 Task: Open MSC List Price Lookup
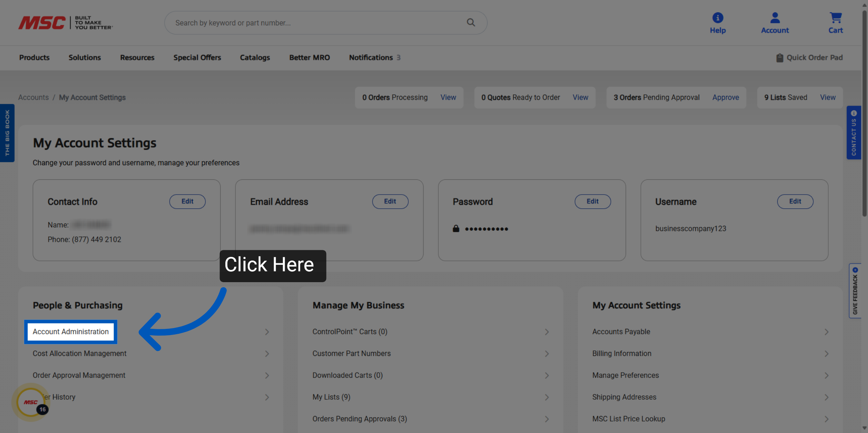click(629, 419)
